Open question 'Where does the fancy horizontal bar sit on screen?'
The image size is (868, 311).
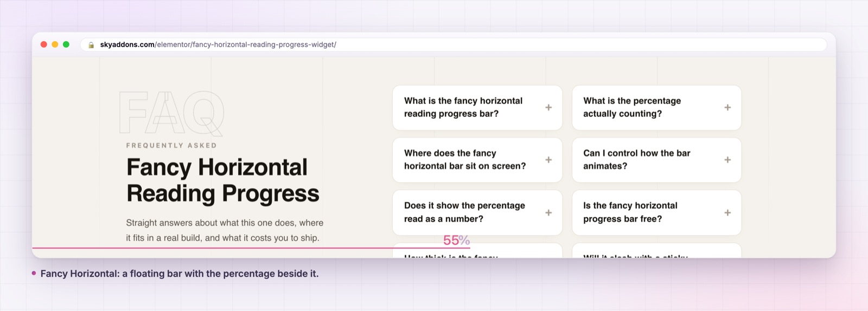(477, 160)
